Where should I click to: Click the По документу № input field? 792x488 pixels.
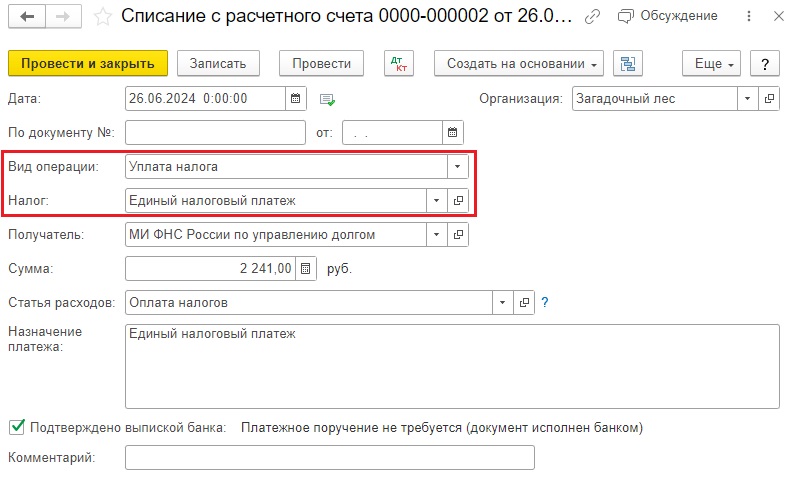pyautogui.click(x=215, y=132)
